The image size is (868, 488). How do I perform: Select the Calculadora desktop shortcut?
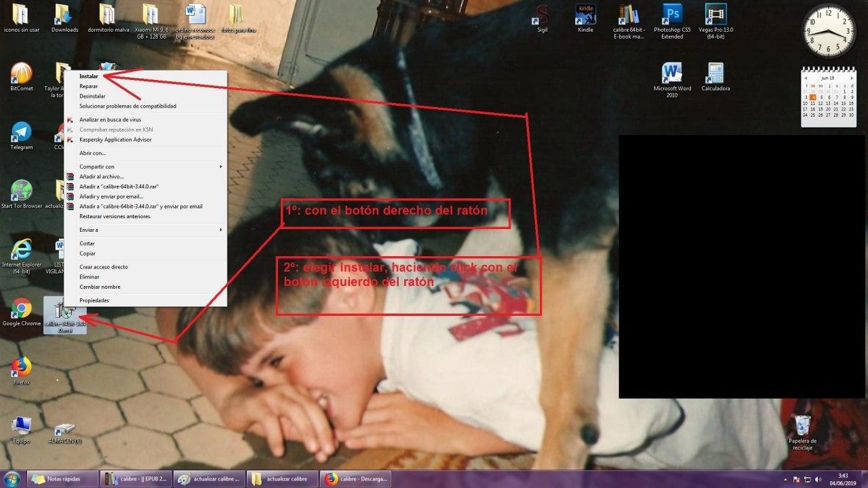pyautogui.click(x=715, y=77)
